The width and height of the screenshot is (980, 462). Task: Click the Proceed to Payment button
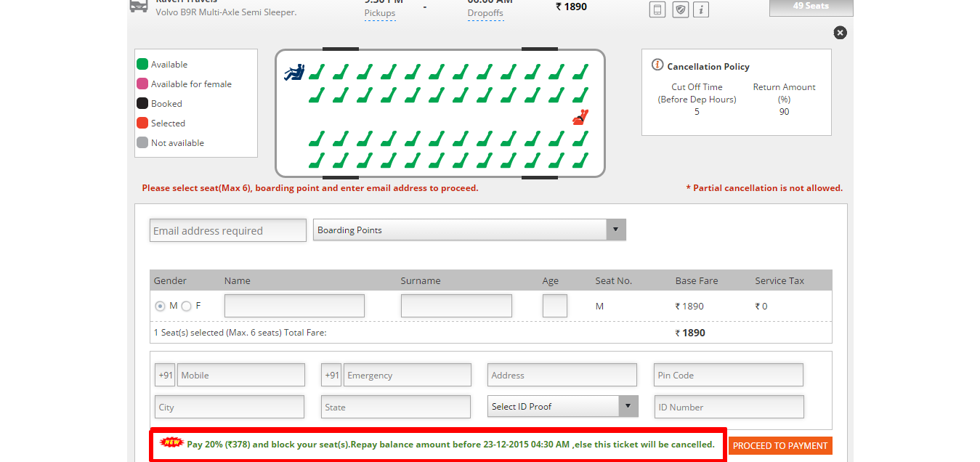click(780, 446)
